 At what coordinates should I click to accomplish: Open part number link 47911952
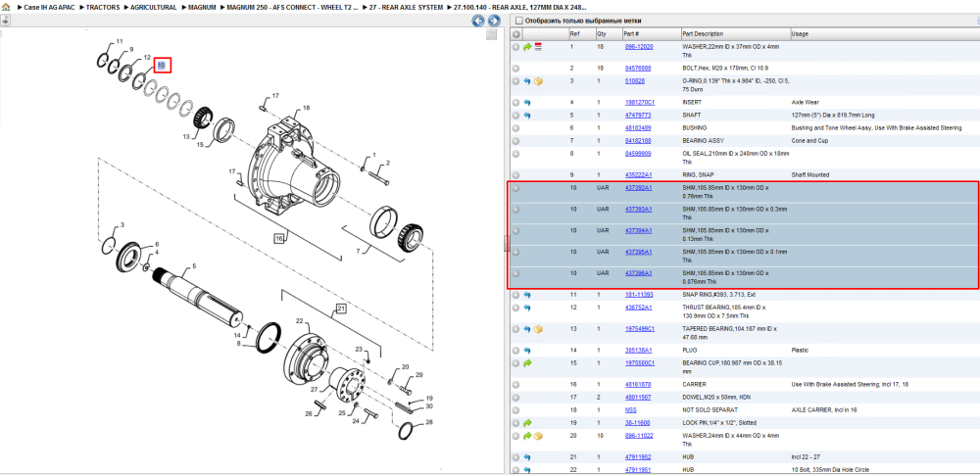(638, 456)
